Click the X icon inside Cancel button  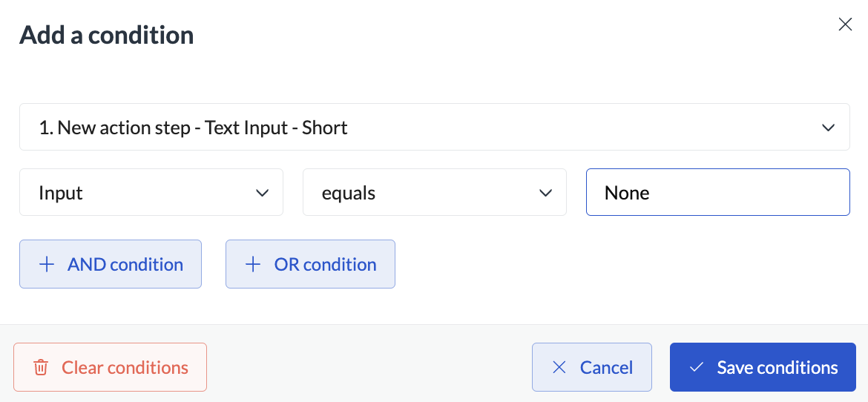(x=559, y=367)
